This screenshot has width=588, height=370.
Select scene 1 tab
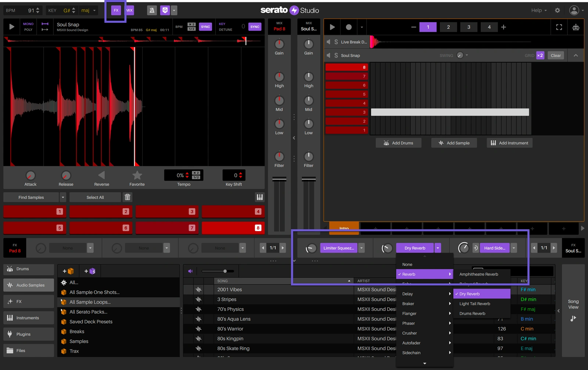(x=428, y=27)
